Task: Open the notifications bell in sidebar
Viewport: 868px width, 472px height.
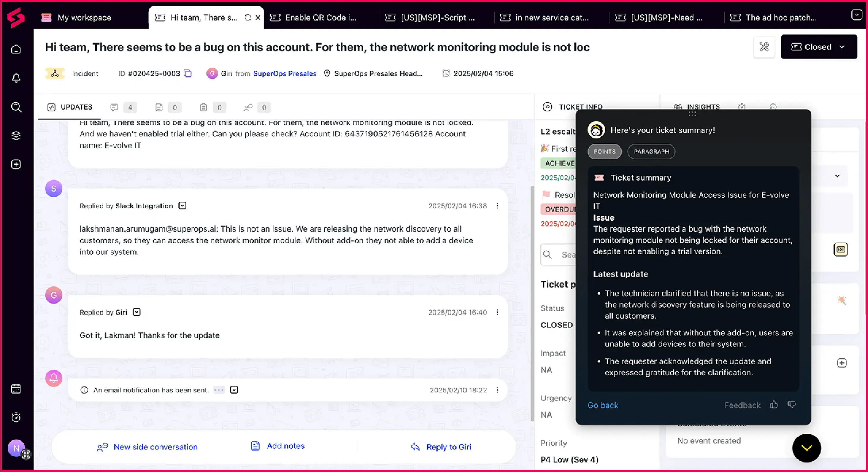Action: [x=16, y=78]
